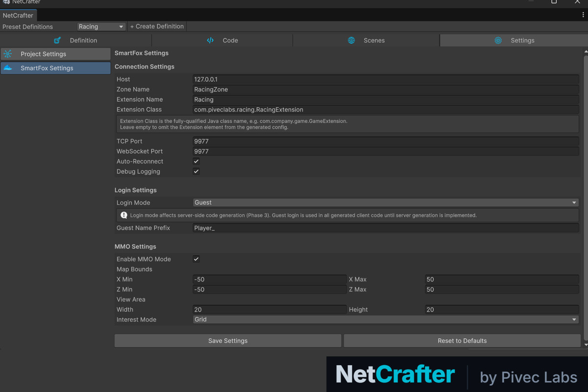Image resolution: width=588 pixels, height=392 pixels.
Task: Click the Host input field
Action: (386, 79)
